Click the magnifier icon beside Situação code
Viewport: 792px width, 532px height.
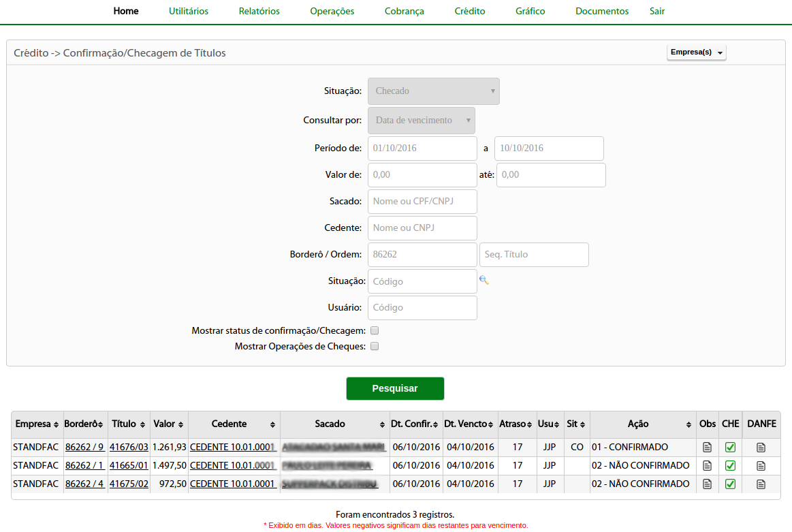[484, 280]
